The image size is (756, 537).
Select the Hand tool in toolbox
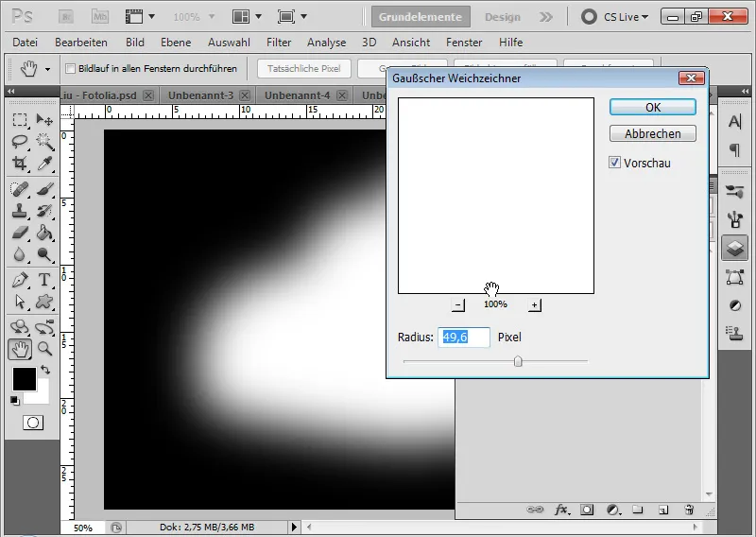coord(20,349)
